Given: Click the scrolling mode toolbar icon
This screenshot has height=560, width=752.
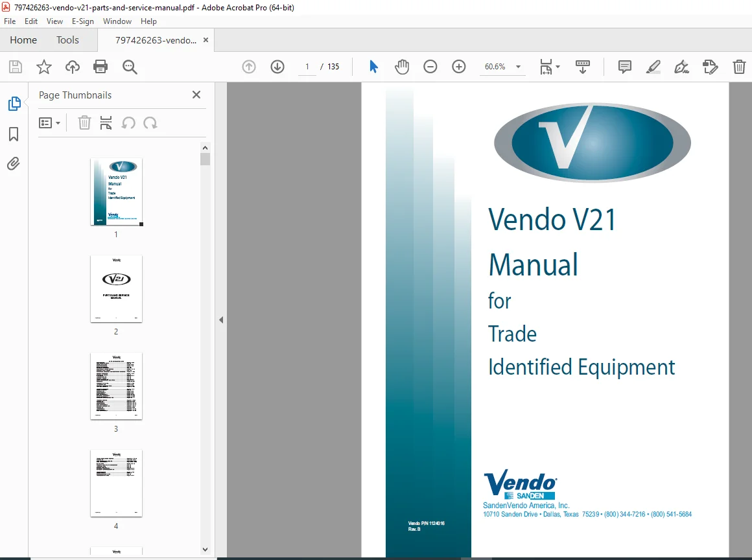Looking at the screenshot, I should pyautogui.click(x=583, y=67).
